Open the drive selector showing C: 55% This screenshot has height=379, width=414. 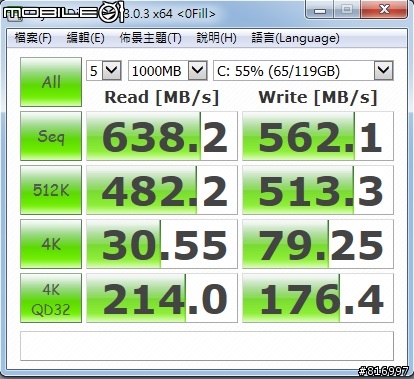[303, 71]
